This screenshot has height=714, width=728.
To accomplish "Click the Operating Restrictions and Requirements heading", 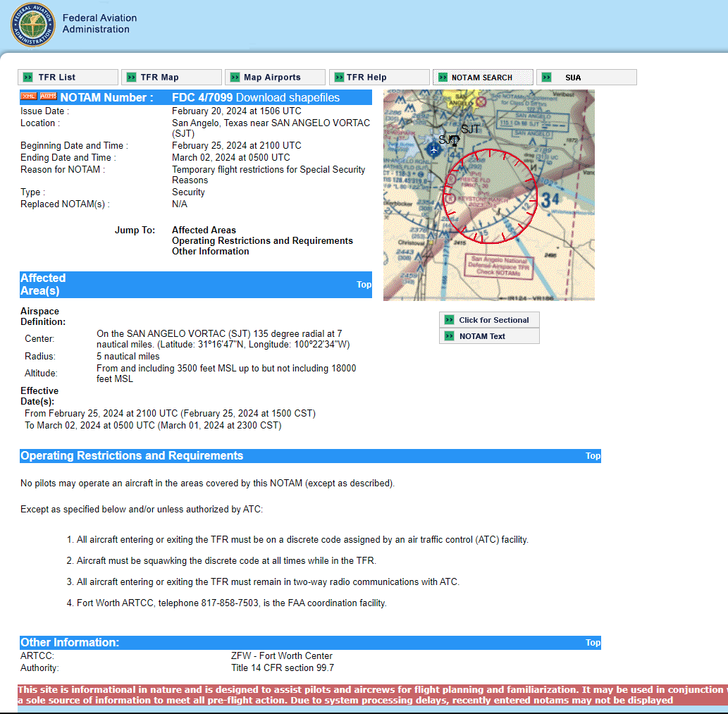I will [132, 456].
